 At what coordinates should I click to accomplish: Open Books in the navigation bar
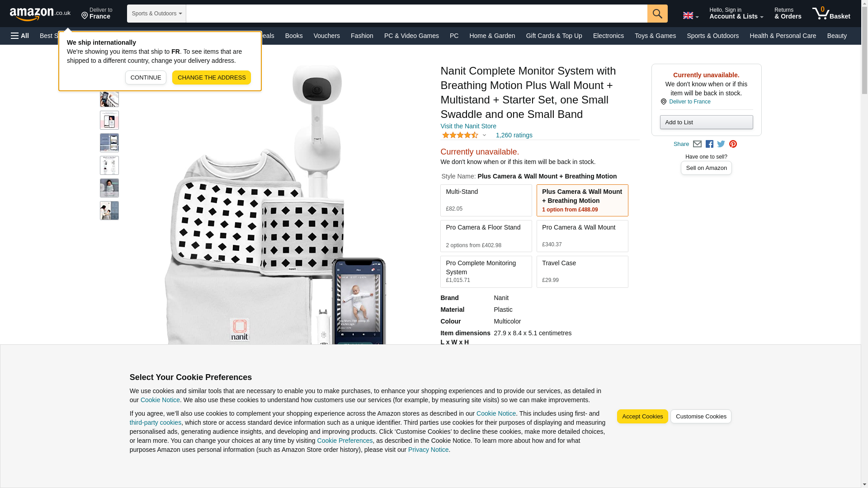294,36
